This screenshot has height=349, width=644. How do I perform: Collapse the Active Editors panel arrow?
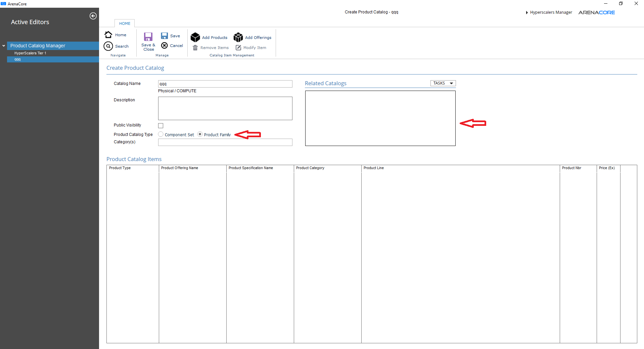tap(93, 16)
